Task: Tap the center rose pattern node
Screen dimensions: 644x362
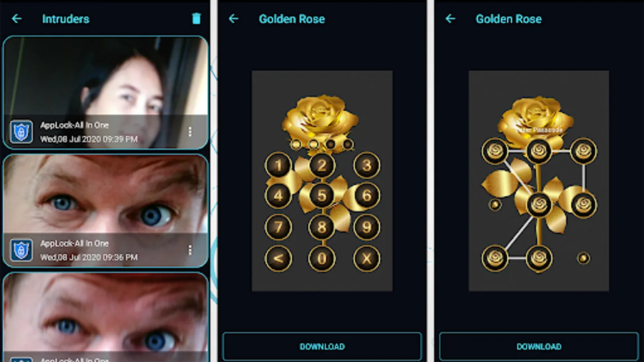Action: (539, 204)
